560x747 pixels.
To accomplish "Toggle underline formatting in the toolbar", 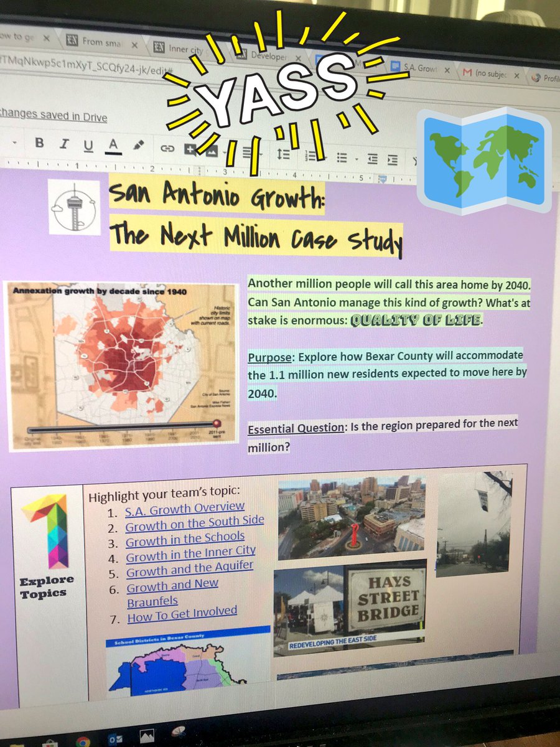I will click(x=88, y=145).
